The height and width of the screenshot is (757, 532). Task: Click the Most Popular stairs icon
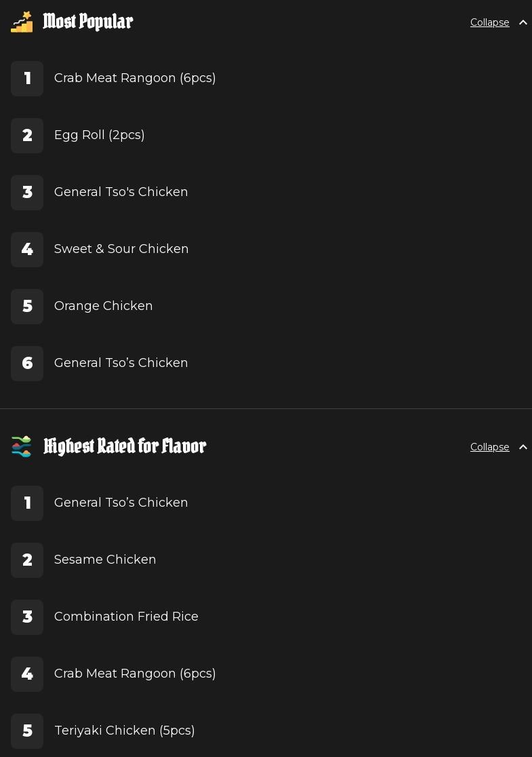coord(22,22)
